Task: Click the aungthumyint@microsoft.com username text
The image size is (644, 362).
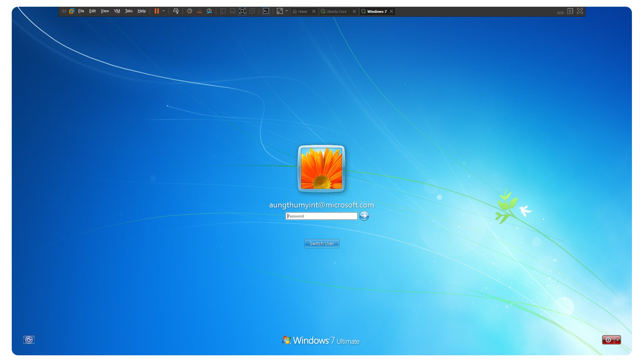Action: point(322,205)
